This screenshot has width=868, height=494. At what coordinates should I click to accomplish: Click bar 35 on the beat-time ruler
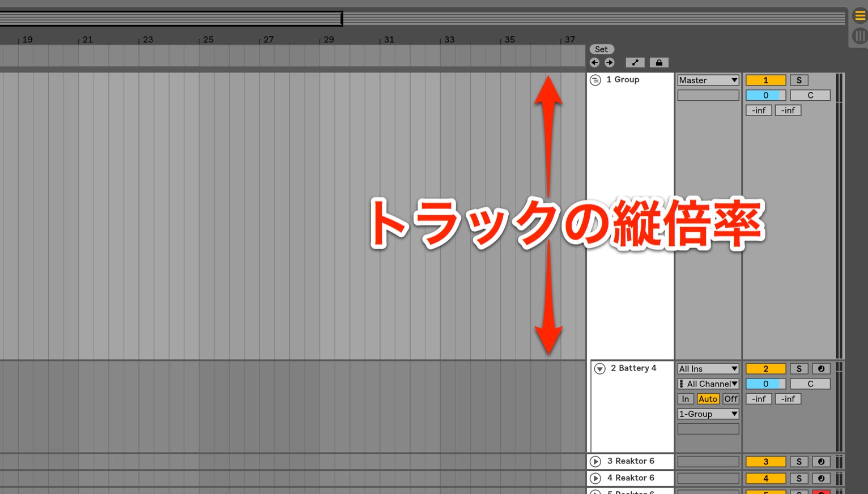(510, 40)
